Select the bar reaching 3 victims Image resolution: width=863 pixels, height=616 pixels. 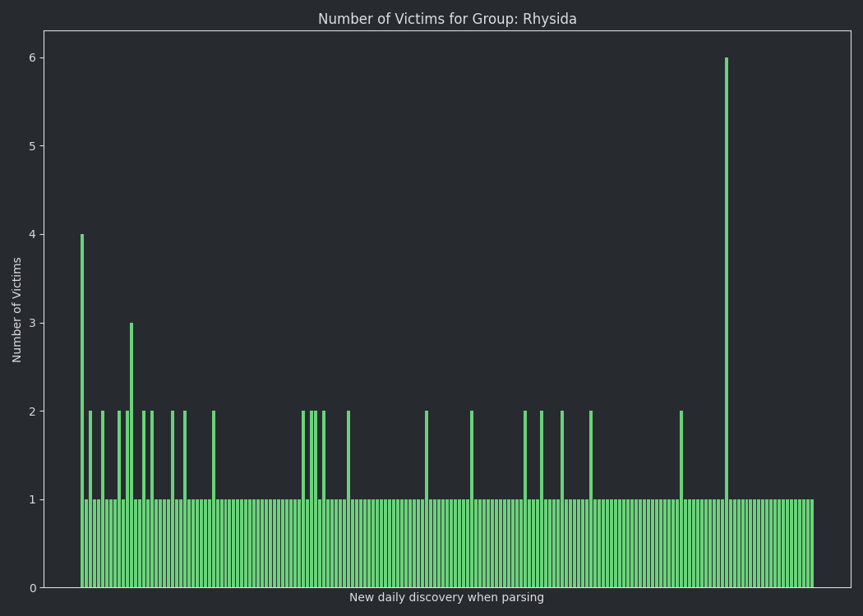[132, 455]
